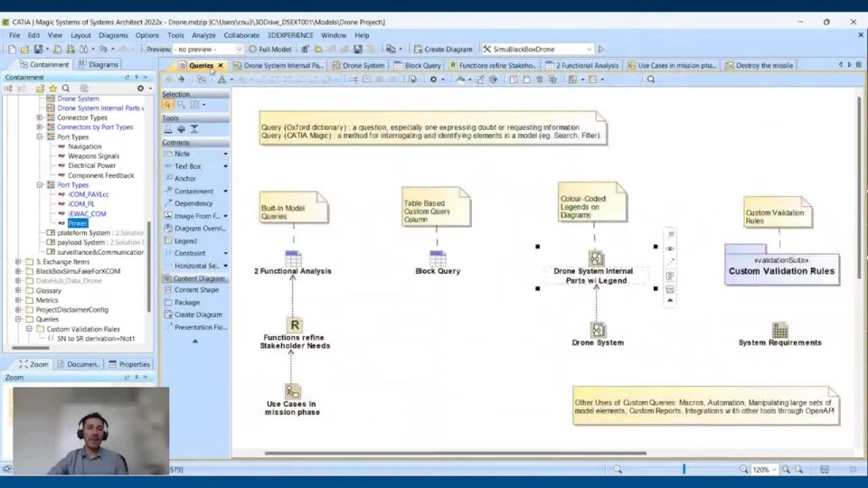Click the Block Query table icon
The height and width of the screenshot is (488, 868).
[438, 258]
